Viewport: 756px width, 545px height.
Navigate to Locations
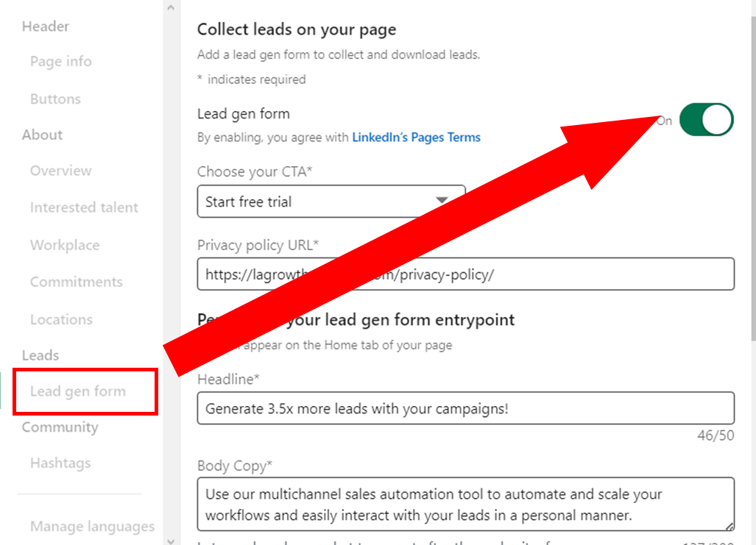click(61, 320)
